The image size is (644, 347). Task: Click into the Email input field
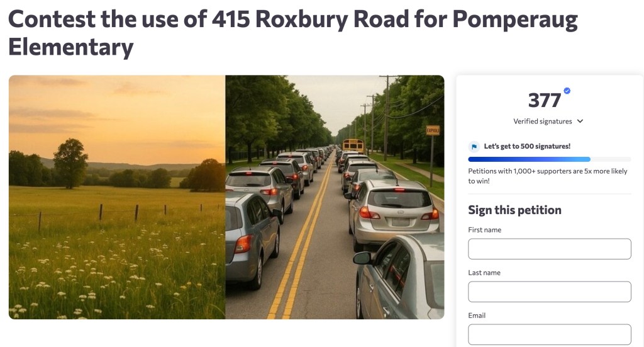pos(549,334)
